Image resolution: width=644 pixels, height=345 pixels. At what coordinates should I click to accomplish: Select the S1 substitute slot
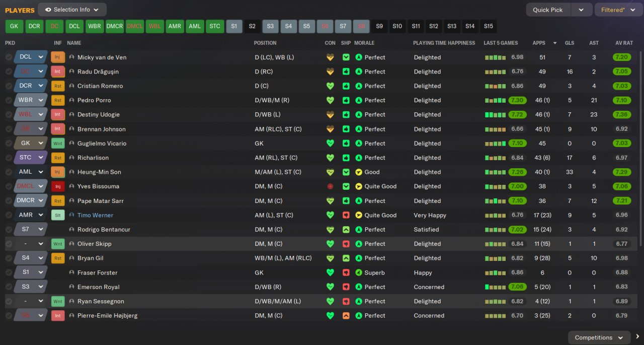click(234, 26)
